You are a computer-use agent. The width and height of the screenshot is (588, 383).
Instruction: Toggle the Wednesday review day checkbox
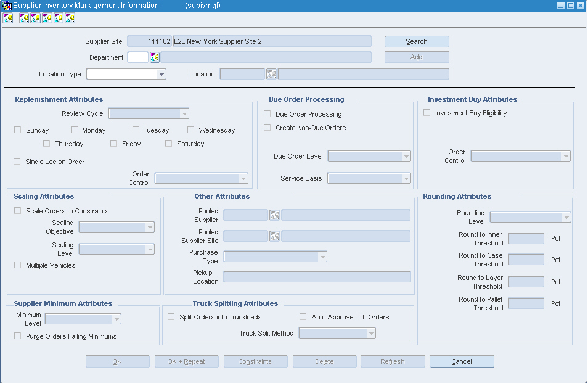(191, 130)
